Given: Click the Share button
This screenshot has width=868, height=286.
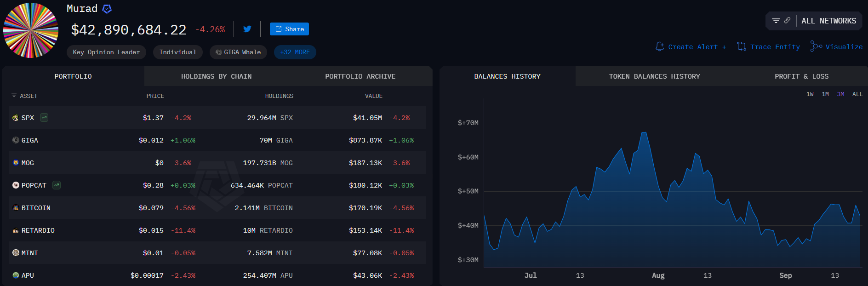Looking at the screenshot, I should coord(289,29).
